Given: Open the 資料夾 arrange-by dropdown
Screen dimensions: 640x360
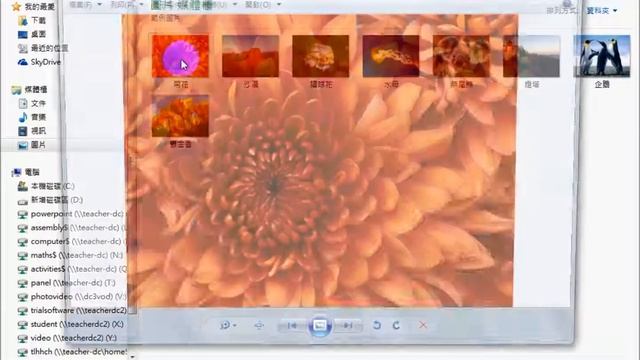Looking at the screenshot, I should click(x=602, y=11).
